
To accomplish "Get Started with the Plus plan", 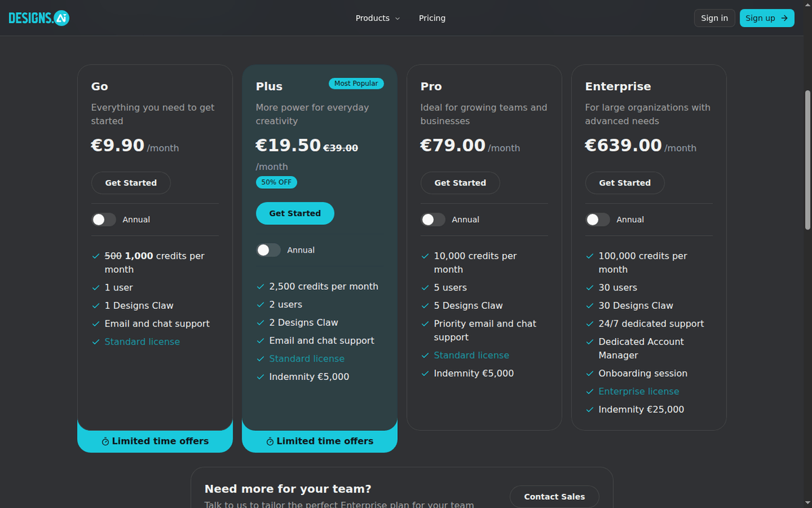I will pos(295,213).
